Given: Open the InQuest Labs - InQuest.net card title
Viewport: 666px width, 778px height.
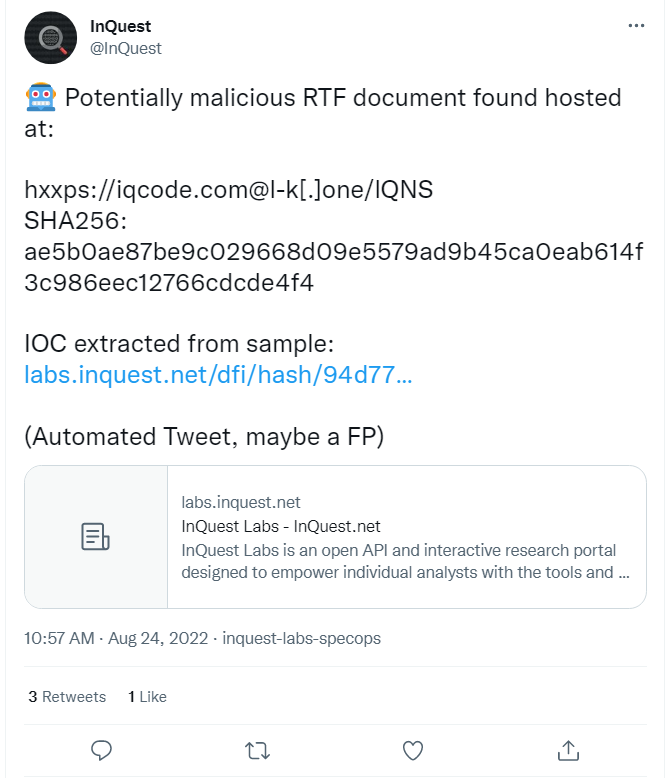Looking at the screenshot, I should tap(281, 526).
